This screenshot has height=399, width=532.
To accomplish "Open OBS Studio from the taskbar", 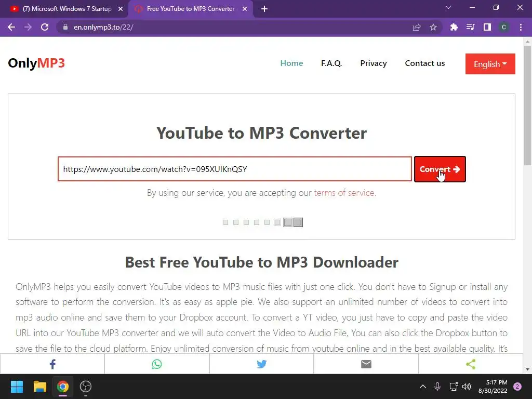I will 86,387.
